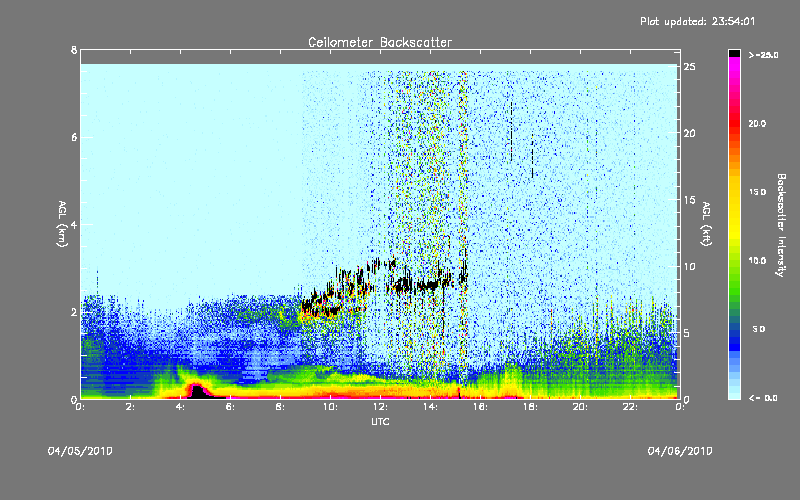Click the 'UTC' x-axis label

tap(380, 421)
